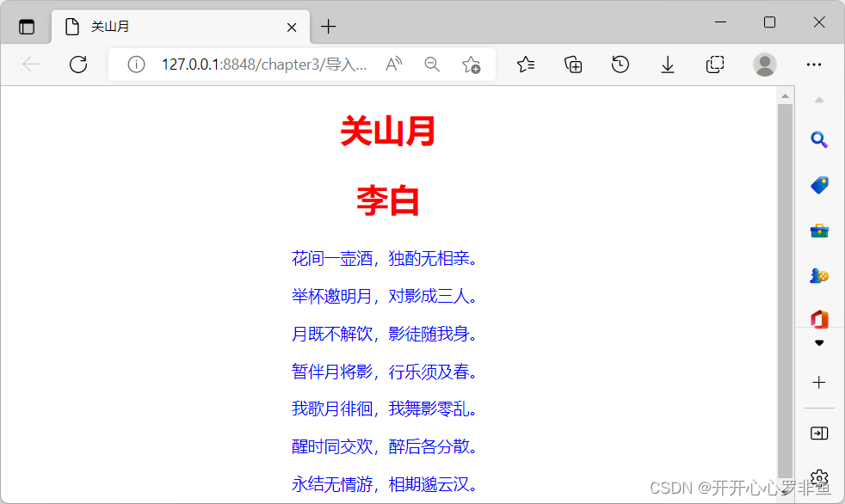The image size is (845, 504).
Task: Activate Read aloud icon in address bar
Action: [x=394, y=65]
